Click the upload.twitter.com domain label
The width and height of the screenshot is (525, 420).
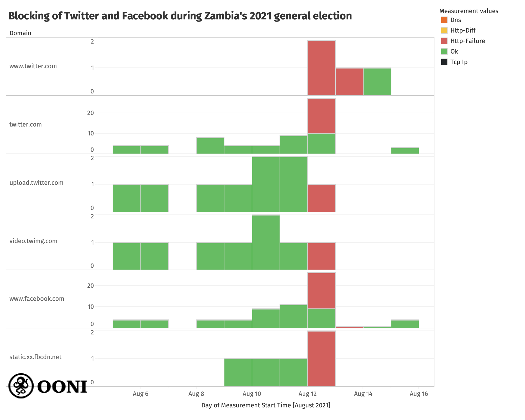36,183
